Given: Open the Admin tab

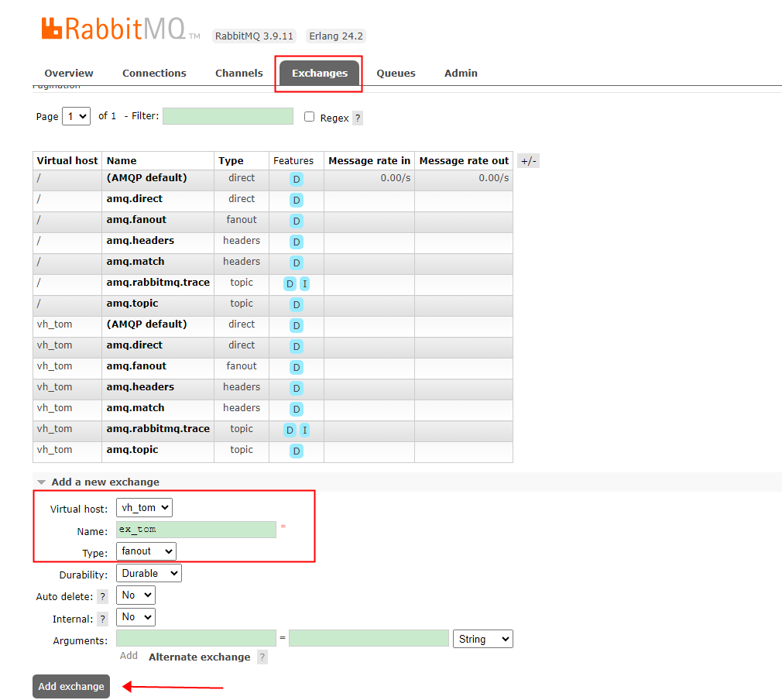Looking at the screenshot, I should click(x=461, y=74).
